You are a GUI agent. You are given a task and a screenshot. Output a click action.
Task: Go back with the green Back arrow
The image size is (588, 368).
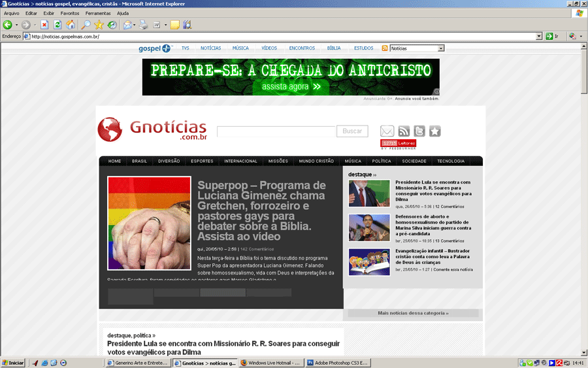coord(7,25)
